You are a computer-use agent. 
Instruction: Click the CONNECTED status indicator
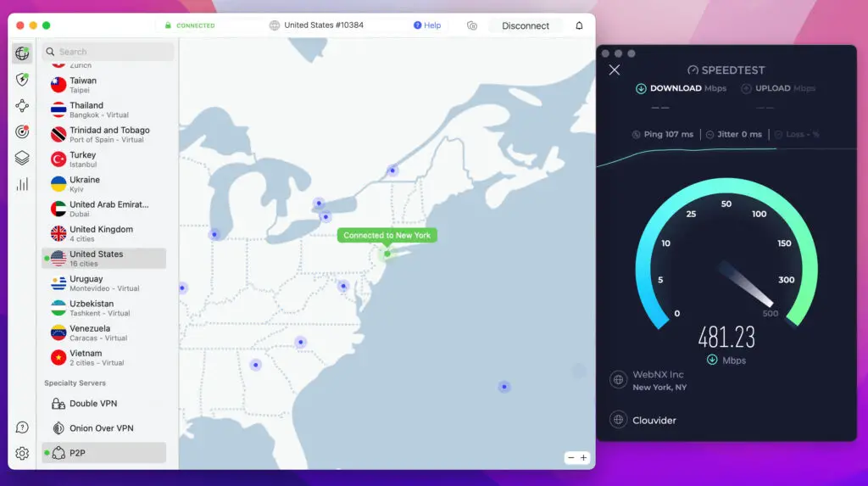pyautogui.click(x=190, y=25)
